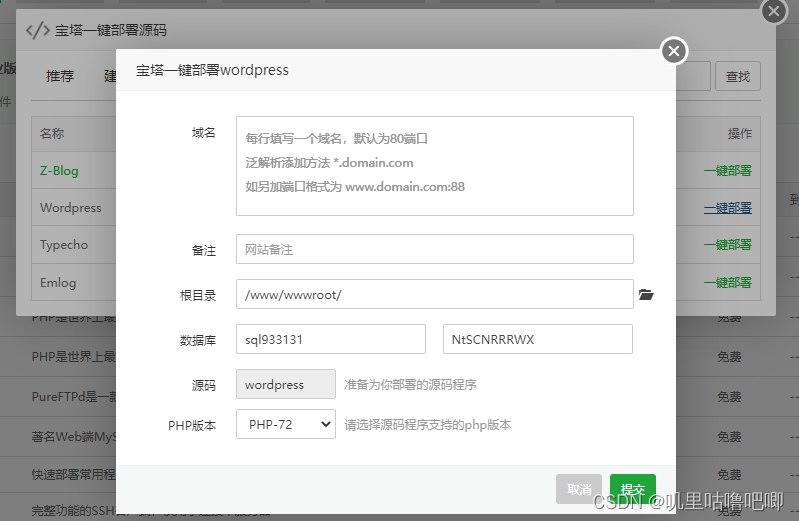
Task: Click one-click deploy link for Emlog row
Action: click(x=728, y=282)
